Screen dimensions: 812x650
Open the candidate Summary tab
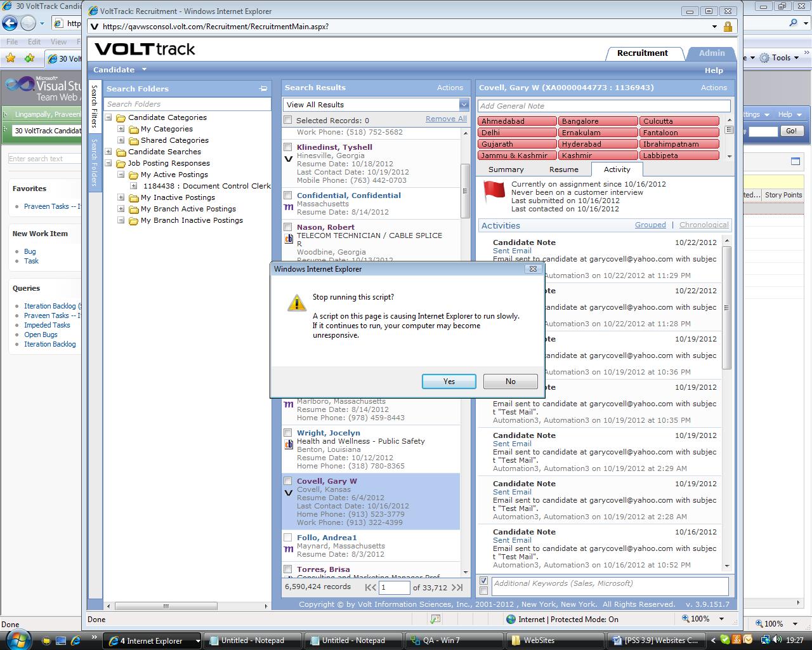pos(506,169)
